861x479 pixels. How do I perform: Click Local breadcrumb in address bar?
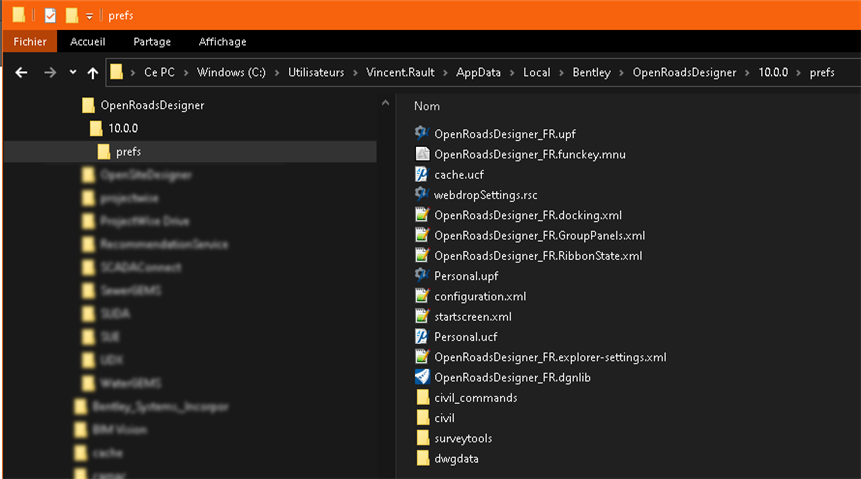pyautogui.click(x=536, y=73)
